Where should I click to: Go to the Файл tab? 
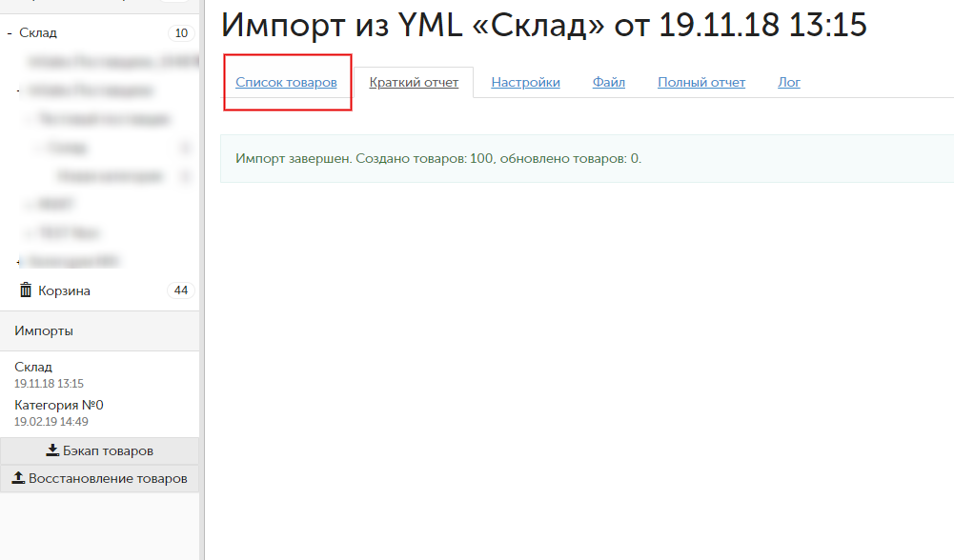click(608, 83)
